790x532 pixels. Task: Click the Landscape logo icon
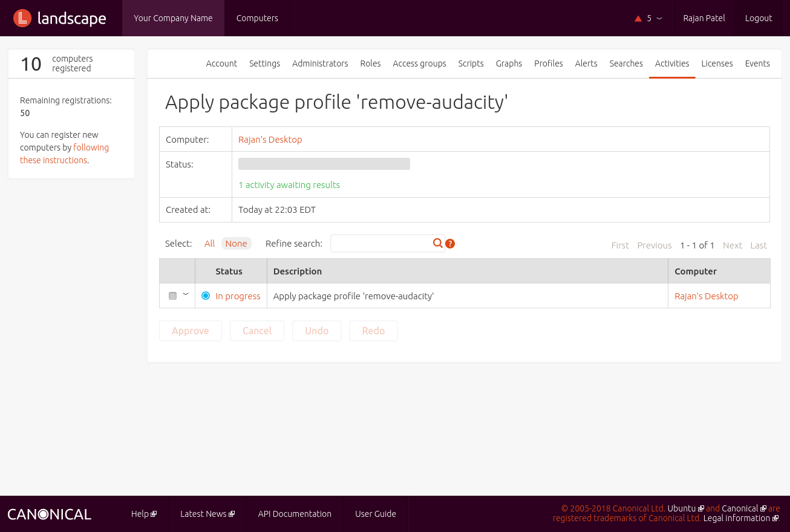22,18
